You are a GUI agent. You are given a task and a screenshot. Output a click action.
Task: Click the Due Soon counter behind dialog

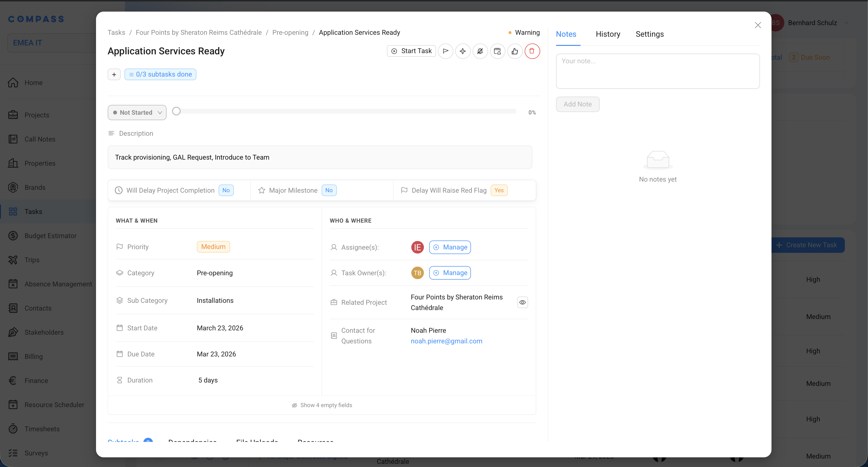pyautogui.click(x=809, y=57)
